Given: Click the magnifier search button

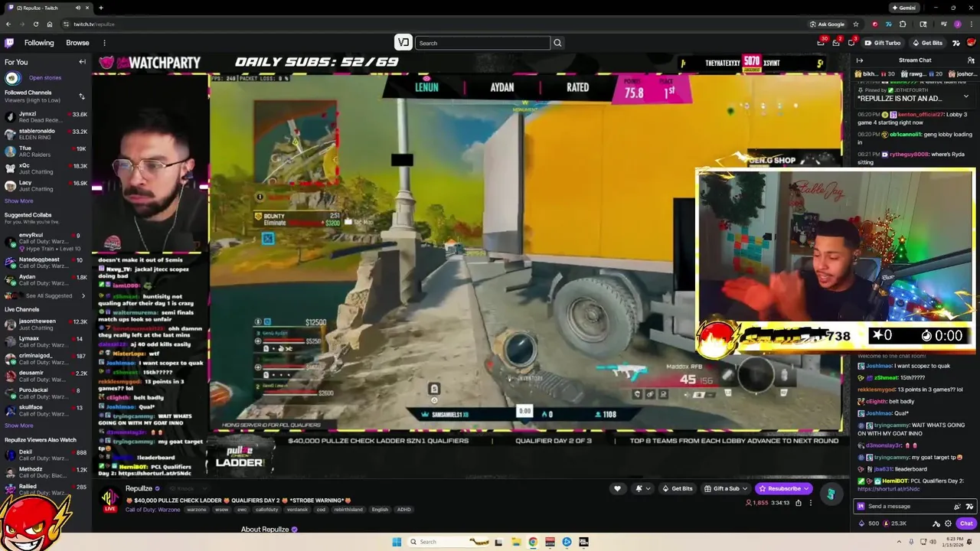Looking at the screenshot, I should tap(557, 43).
